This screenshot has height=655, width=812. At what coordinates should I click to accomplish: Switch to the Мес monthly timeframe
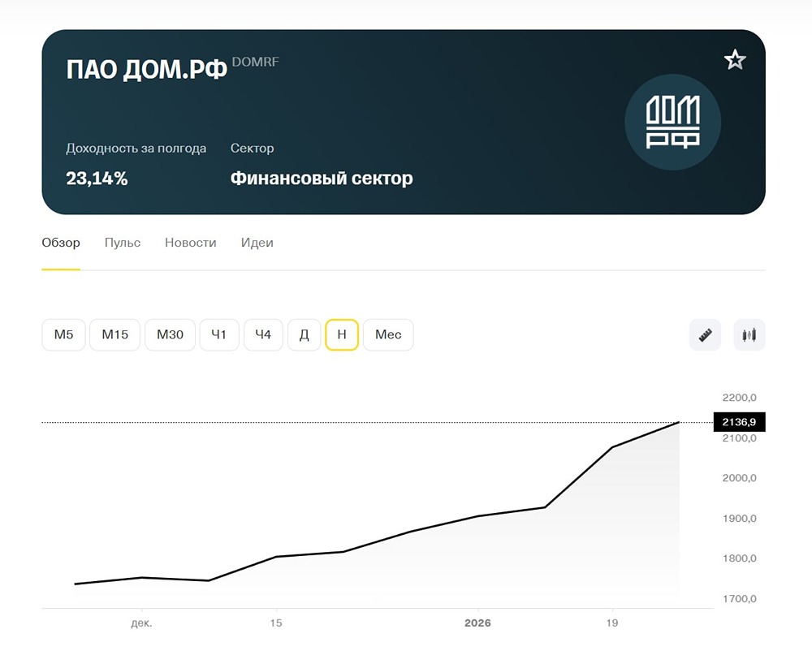click(388, 334)
